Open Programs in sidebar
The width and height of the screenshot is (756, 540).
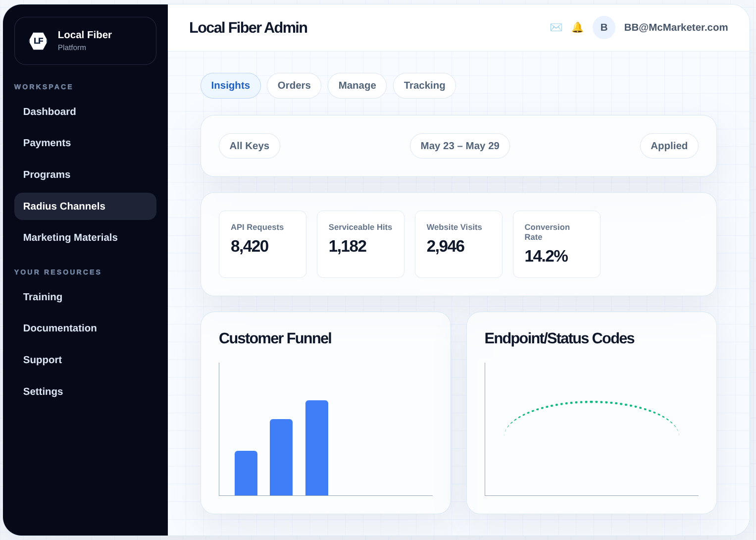[x=85, y=174]
